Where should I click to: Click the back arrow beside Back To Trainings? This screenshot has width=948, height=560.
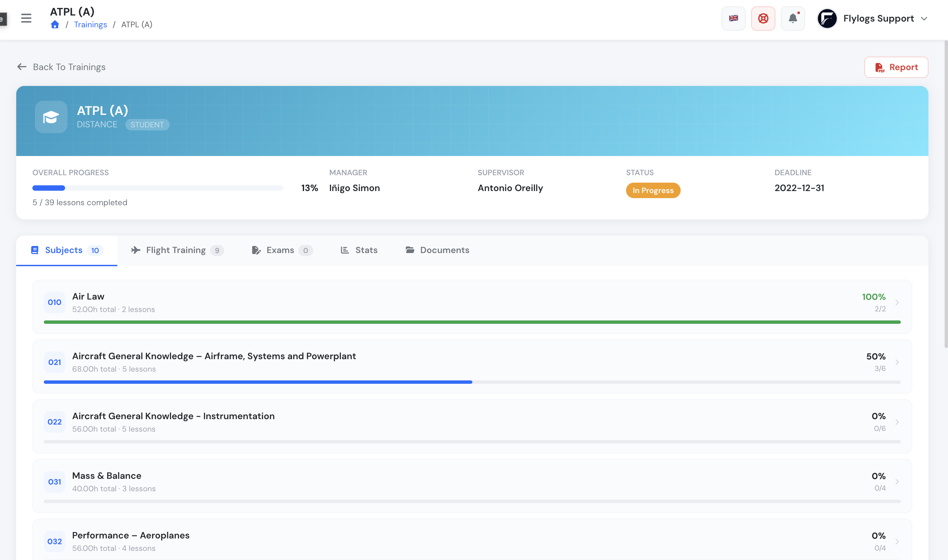coord(22,67)
